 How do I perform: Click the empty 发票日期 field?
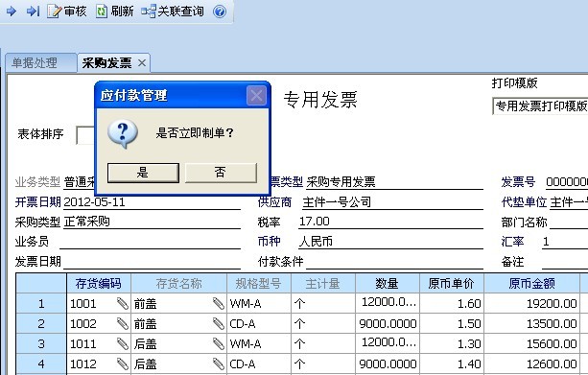click(x=152, y=262)
